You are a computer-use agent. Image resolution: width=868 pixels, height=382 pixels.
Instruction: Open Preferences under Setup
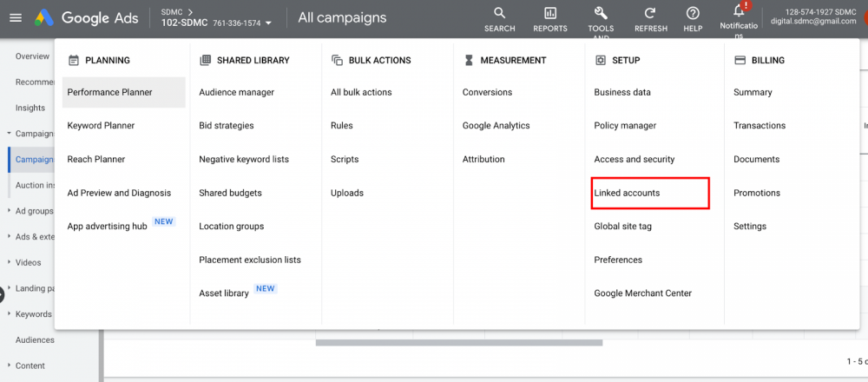click(x=618, y=260)
